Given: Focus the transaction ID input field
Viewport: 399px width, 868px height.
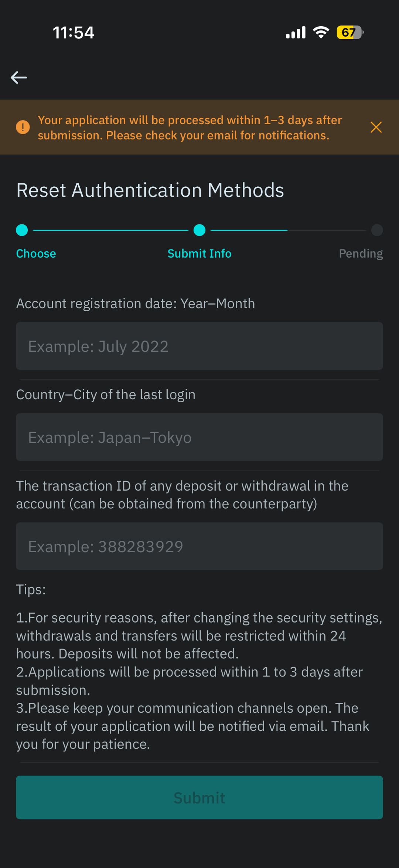Looking at the screenshot, I should pos(199,546).
